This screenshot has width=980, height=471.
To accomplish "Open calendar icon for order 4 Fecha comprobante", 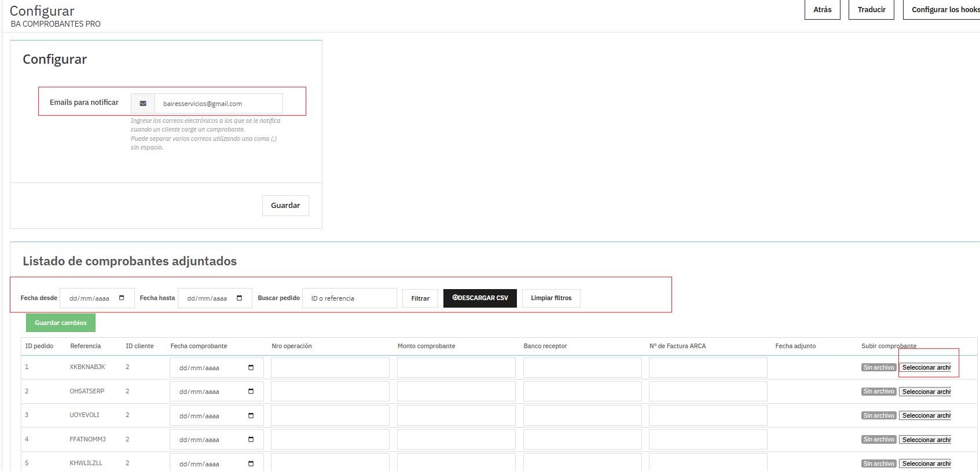I will click(251, 440).
